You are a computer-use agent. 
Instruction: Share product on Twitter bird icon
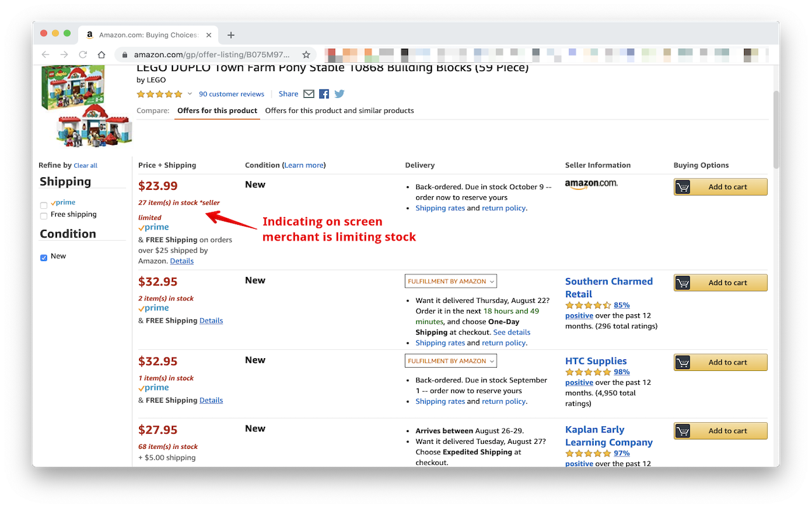339,94
